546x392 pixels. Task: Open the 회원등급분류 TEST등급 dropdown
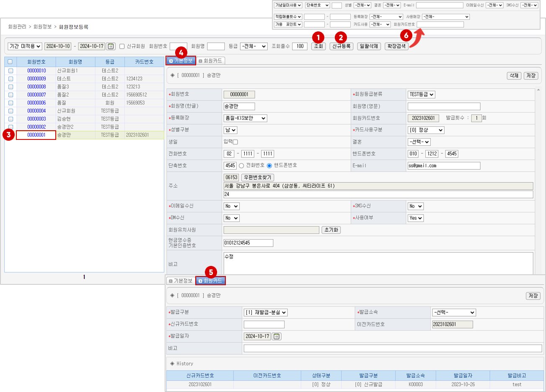click(421, 95)
